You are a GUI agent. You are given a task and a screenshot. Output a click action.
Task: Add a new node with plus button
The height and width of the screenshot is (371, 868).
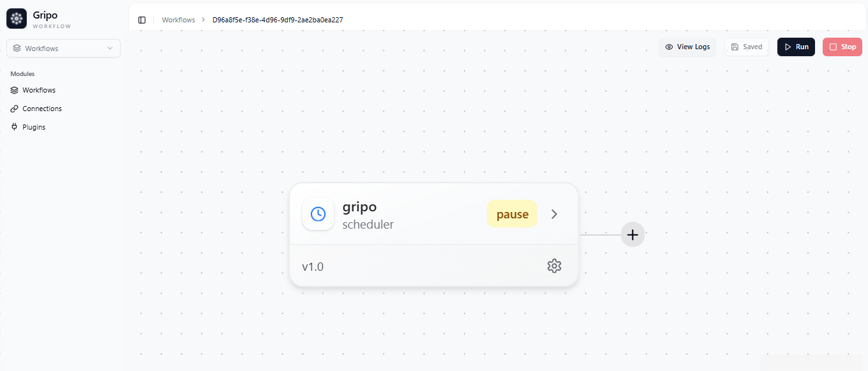(632, 234)
